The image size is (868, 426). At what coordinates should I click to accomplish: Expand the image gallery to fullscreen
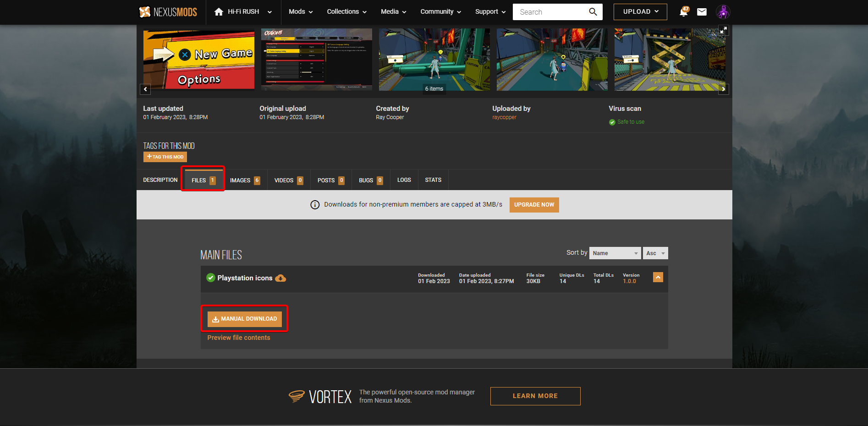[724, 30]
